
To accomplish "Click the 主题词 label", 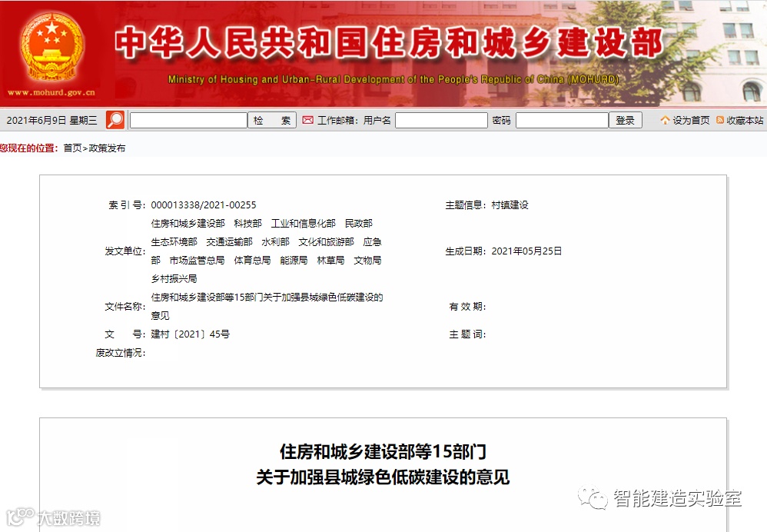I will (x=467, y=334).
